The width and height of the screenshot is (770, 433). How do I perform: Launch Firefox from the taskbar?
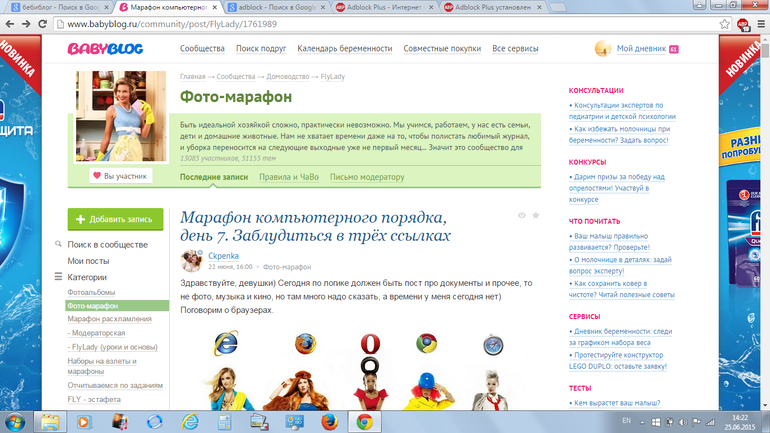coord(330,422)
